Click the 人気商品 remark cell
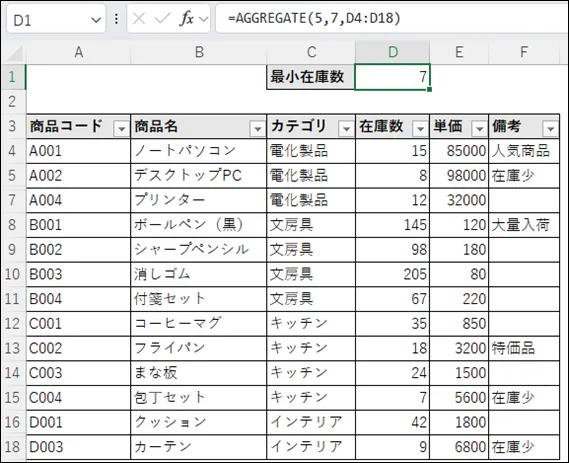 click(x=524, y=151)
